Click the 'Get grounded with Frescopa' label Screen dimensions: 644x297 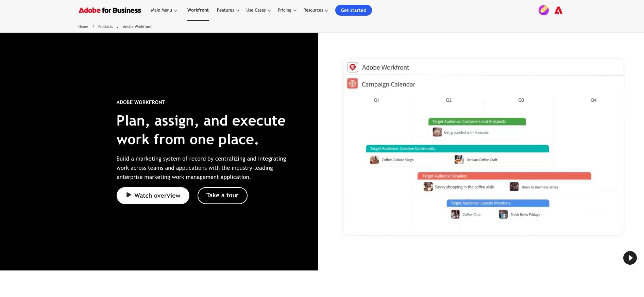click(466, 132)
